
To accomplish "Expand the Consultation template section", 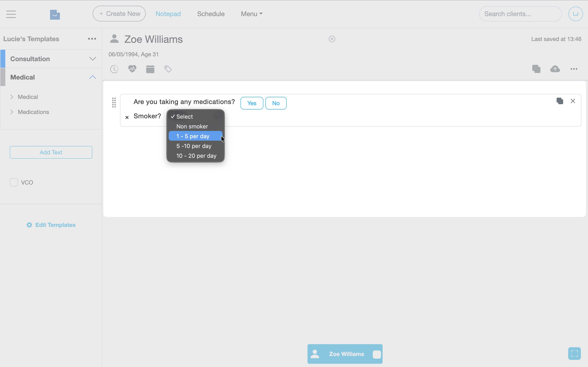I will (92, 59).
